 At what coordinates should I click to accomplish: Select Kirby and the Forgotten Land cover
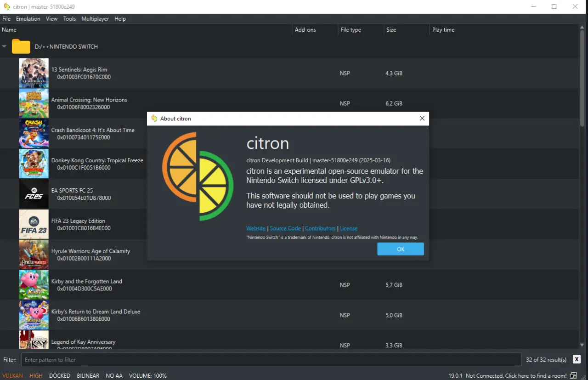coord(34,285)
